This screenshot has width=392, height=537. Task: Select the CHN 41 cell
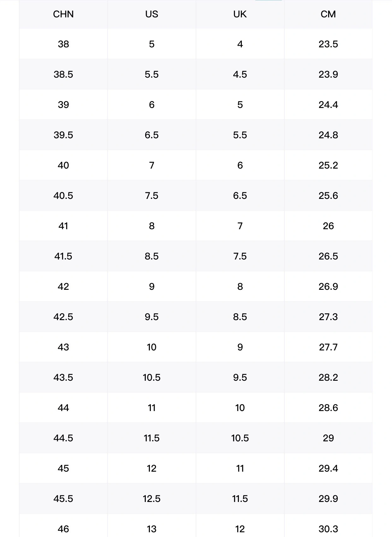(63, 226)
